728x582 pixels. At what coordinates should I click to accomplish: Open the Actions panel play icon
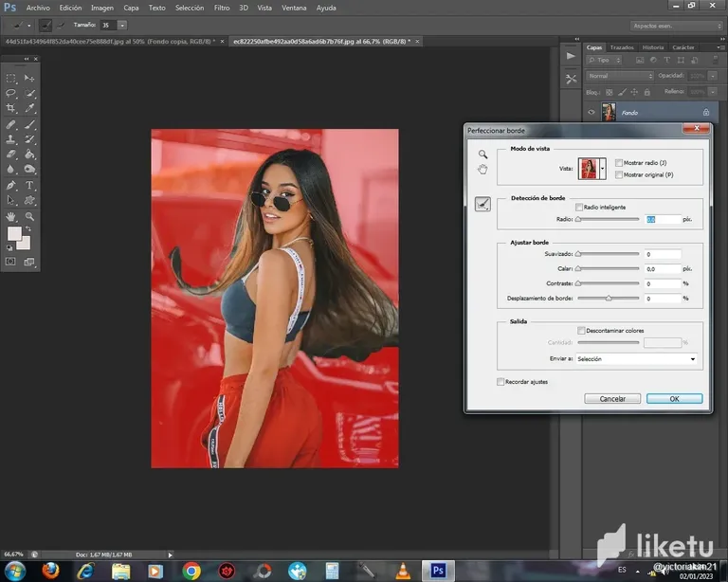pos(571,56)
